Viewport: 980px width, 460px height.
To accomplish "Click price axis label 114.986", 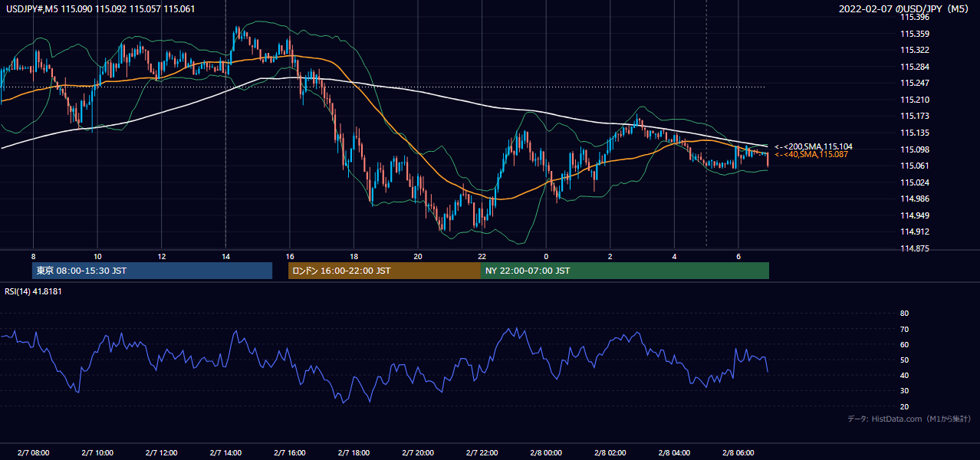I will click(914, 199).
